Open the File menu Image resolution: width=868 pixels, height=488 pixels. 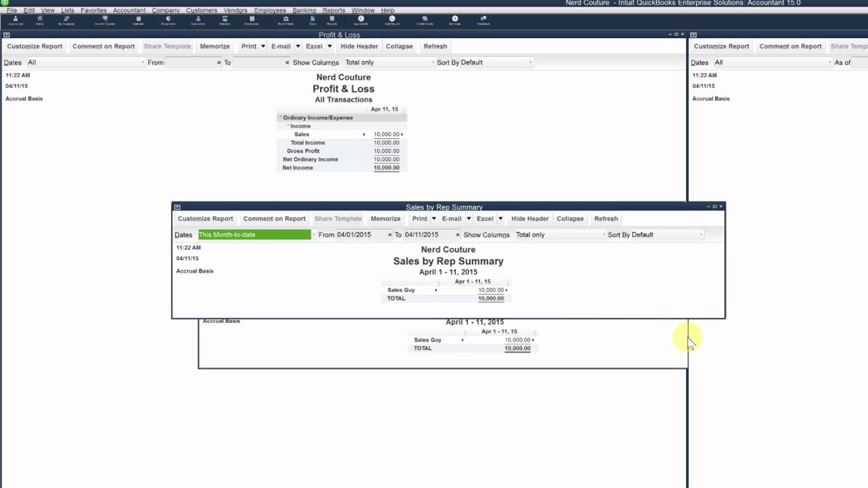[12, 11]
